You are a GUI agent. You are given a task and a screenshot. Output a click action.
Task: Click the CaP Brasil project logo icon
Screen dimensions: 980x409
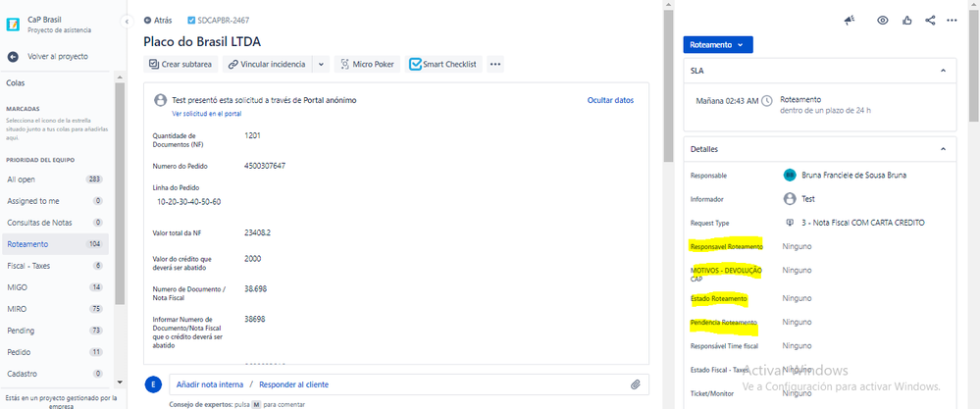(x=13, y=25)
